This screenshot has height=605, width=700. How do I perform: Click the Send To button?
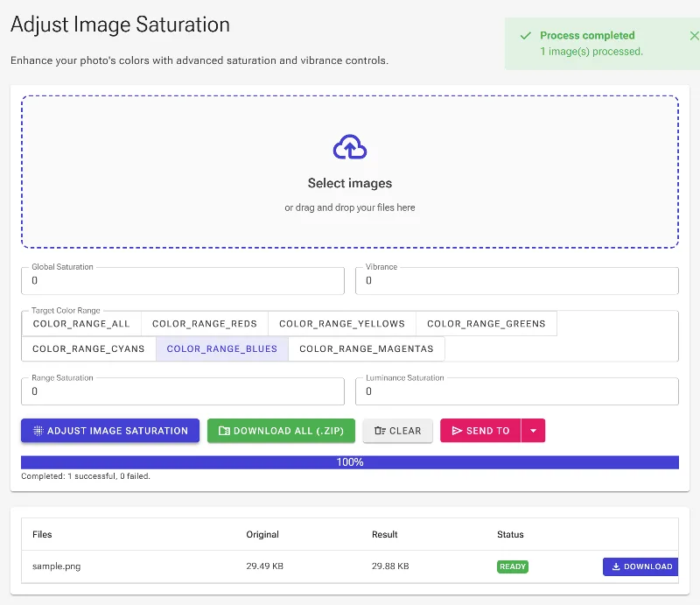480,430
